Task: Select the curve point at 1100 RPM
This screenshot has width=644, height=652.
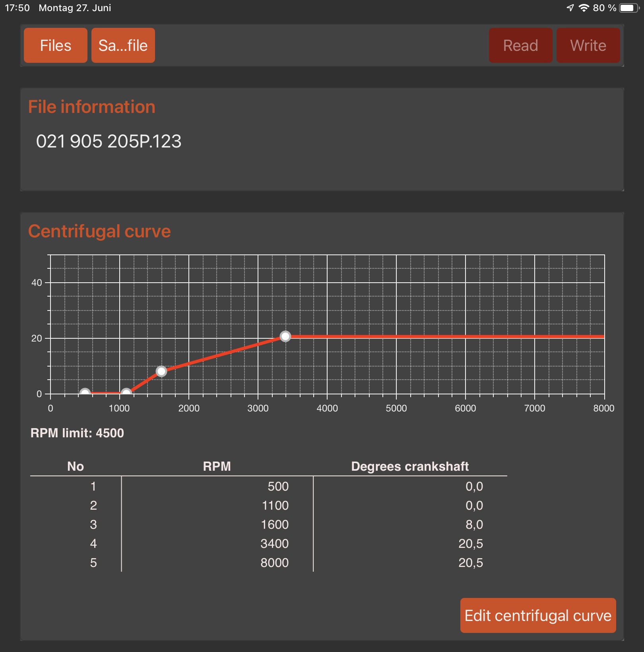Action: pos(126,393)
